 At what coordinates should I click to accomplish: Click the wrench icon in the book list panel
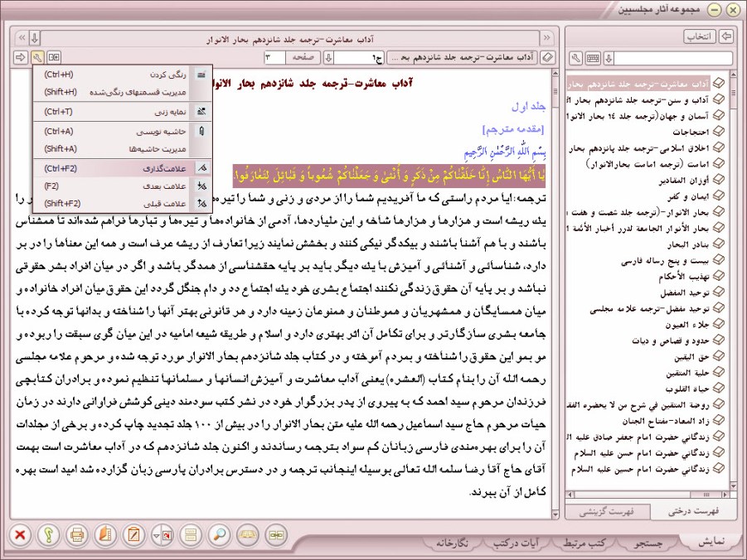(x=576, y=59)
